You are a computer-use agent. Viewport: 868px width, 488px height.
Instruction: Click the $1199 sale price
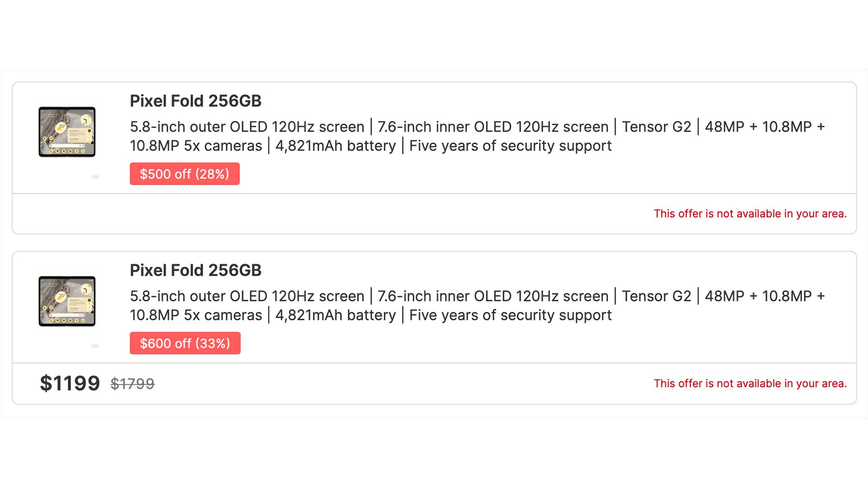[70, 383]
